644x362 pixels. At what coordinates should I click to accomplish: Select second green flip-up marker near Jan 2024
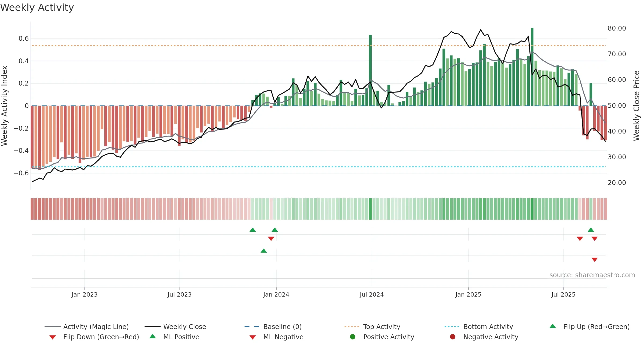[x=275, y=230]
